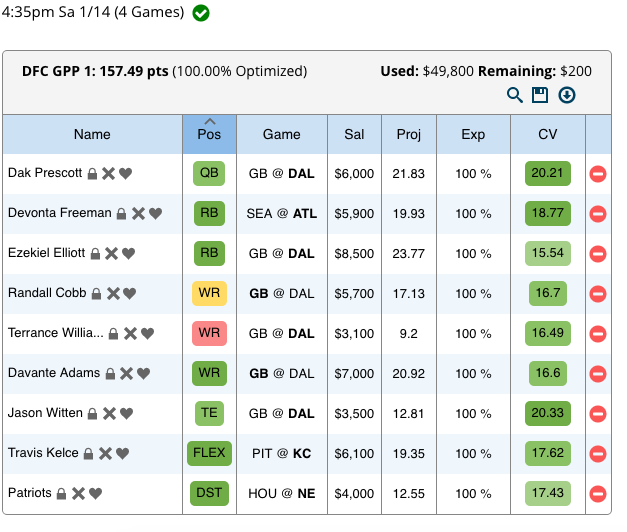This screenshot has width=627, height=532.
Task: Lock Davante Adams in the lineup
Action: 110,374
